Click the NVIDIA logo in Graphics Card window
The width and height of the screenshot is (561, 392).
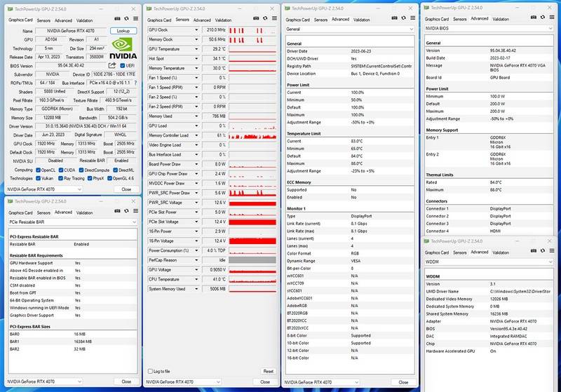[x=123, y=50]
